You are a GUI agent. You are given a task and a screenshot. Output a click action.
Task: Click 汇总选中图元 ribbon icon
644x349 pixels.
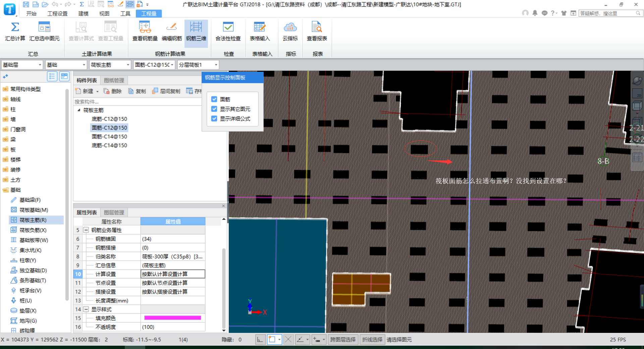pos(44,32)
